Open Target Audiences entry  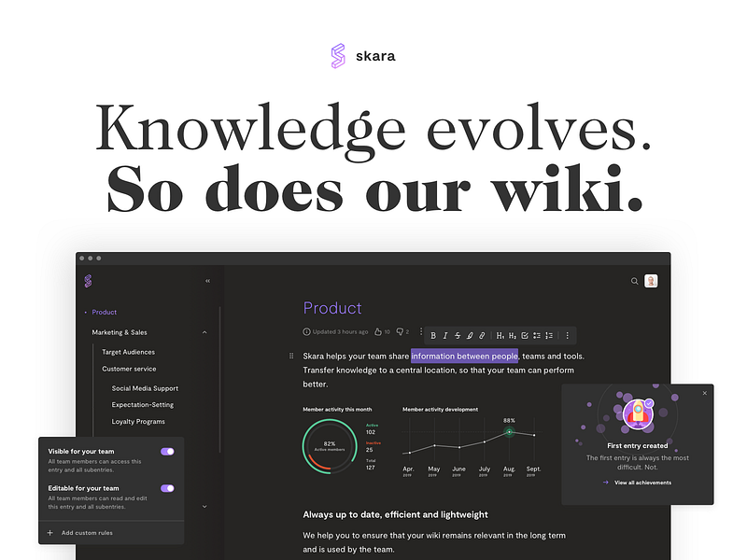tap(128, 352)
